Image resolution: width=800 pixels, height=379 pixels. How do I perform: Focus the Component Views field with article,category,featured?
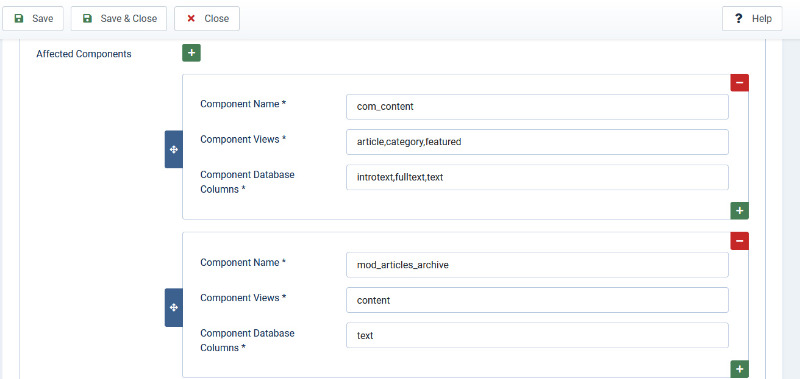[537, 142]
